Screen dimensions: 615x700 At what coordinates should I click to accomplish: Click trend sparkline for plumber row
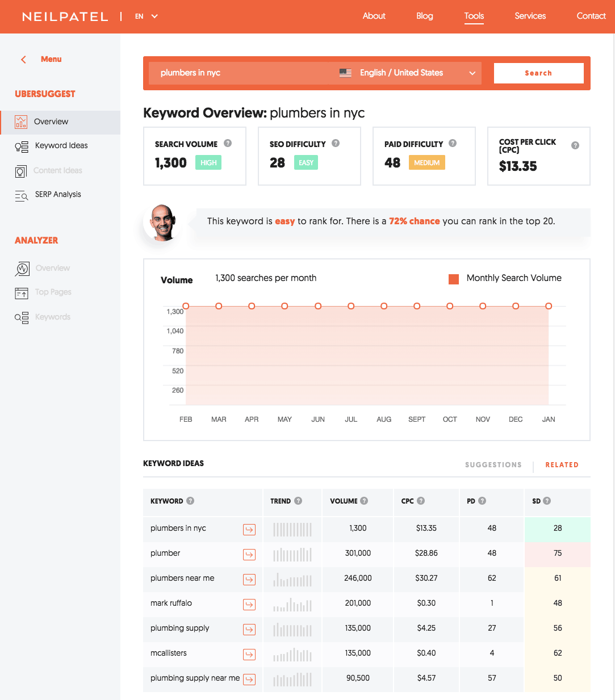pos(292,554)
